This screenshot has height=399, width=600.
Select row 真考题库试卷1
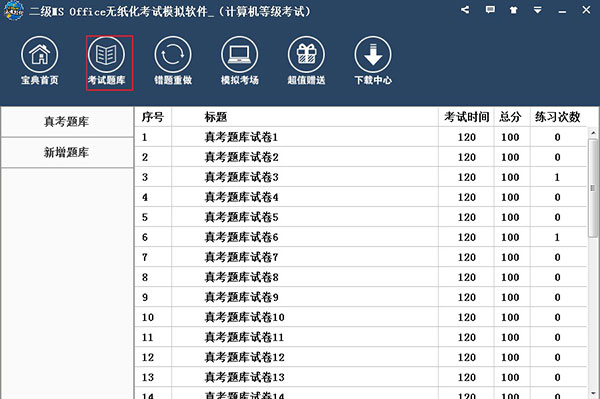point(361,137)
